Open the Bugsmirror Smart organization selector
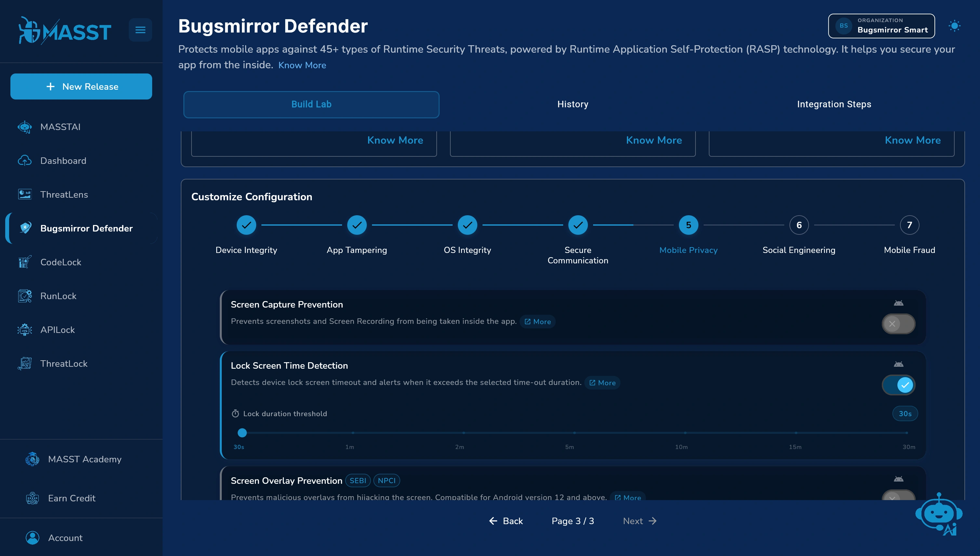 pos(881,26)
